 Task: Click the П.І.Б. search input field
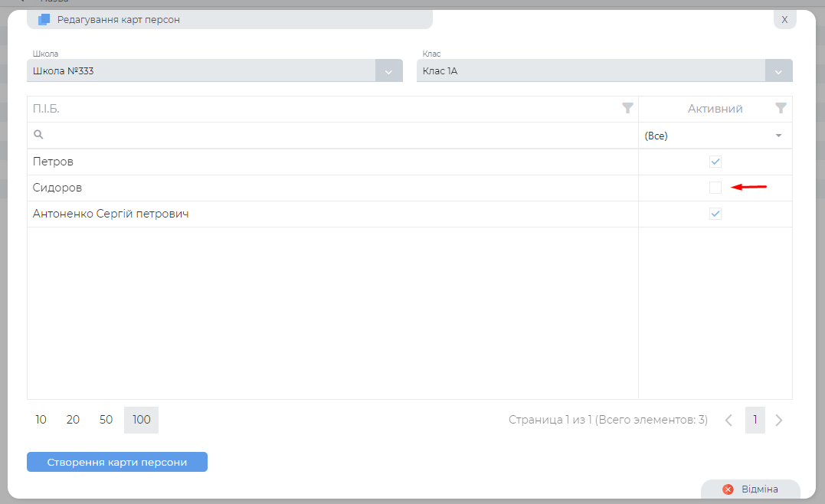(x=337, y=136)
